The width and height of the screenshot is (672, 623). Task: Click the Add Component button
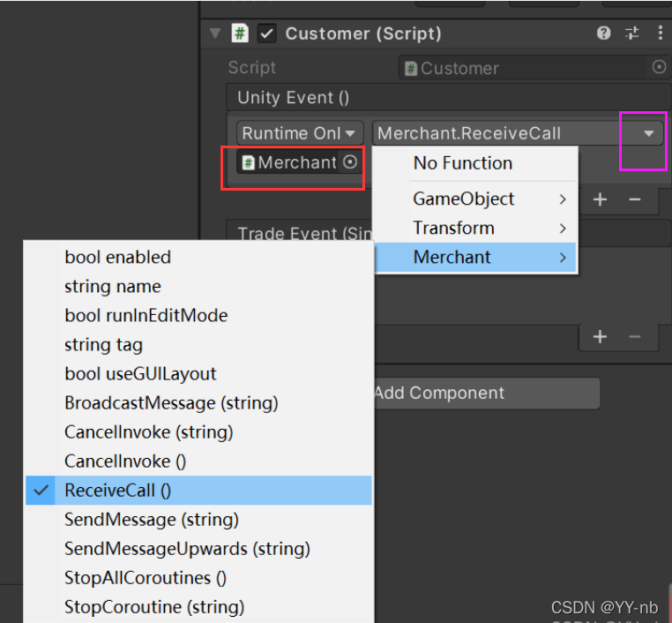click(x=483, y=394)
